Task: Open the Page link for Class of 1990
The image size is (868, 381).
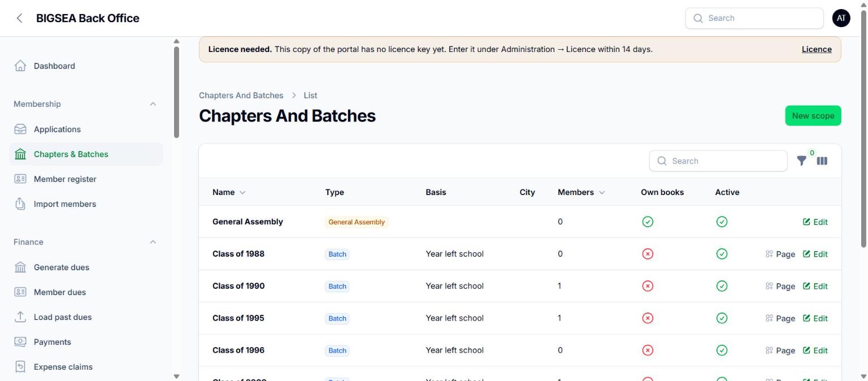Action: point(780,287)
